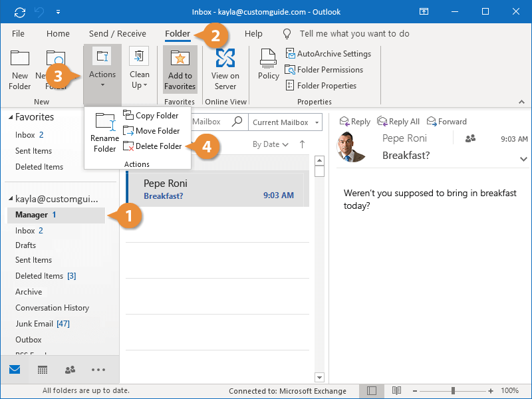Click the message list scroll up arrow
This screenshot has width=532, height=399.
319,160
